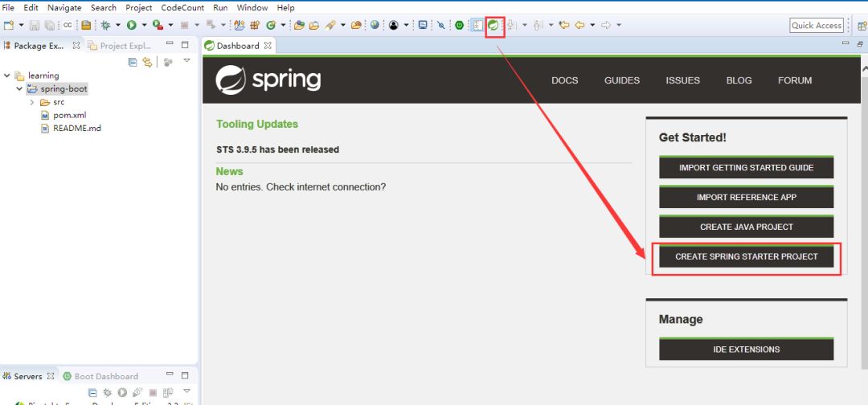
Task: Minimize the Package Explorer panel
Action: pos(170,43)
